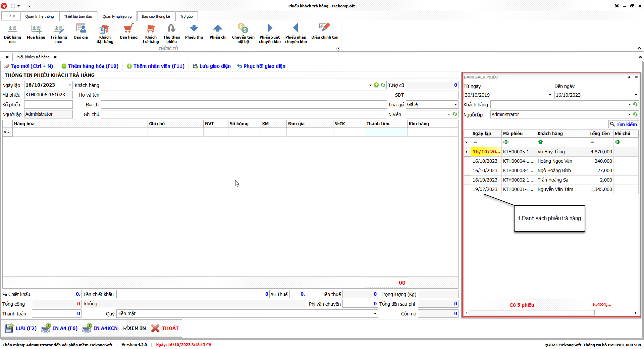Pin the Danh sách phiếu panel
The width and height of the screenshot is (644, 349).
(x=629, y=77)
